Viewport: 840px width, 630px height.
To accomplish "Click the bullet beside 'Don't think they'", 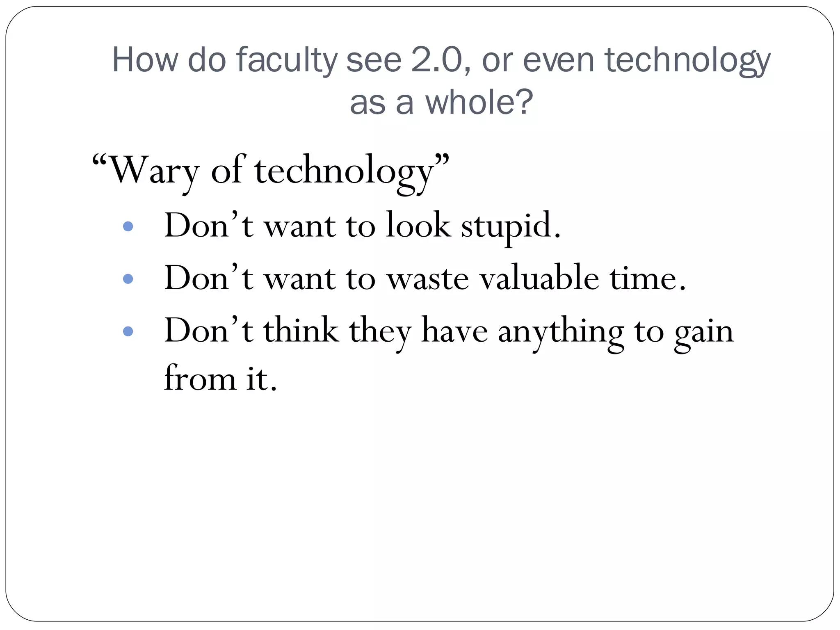I will 128,331.
